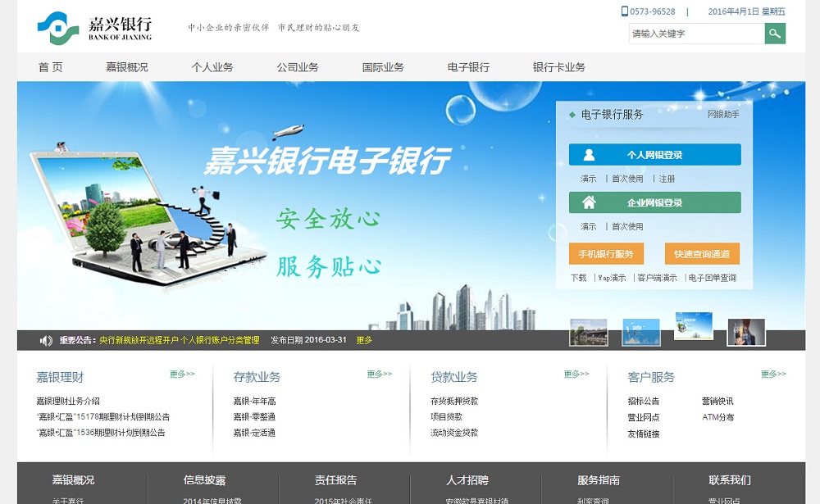The width and height of the screenshot is (820, 504).
Task: Click 更多>> in the 嘉银理财 section
Action: [x=182, y=374]
